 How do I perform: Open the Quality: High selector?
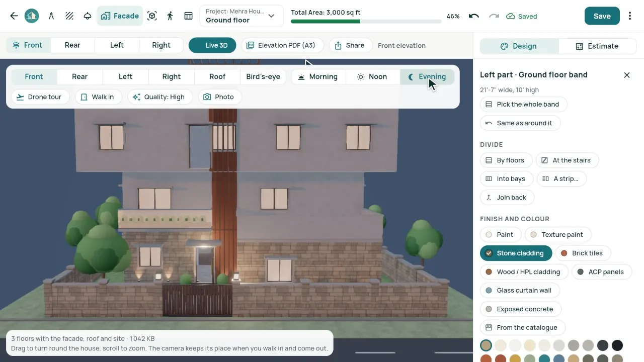(159, 97)
